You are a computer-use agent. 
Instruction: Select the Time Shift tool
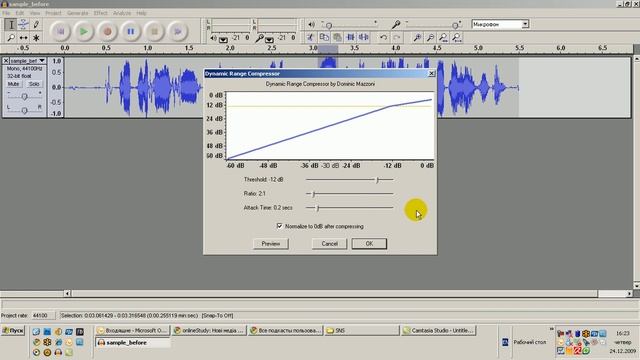click(x=24, y=38)
